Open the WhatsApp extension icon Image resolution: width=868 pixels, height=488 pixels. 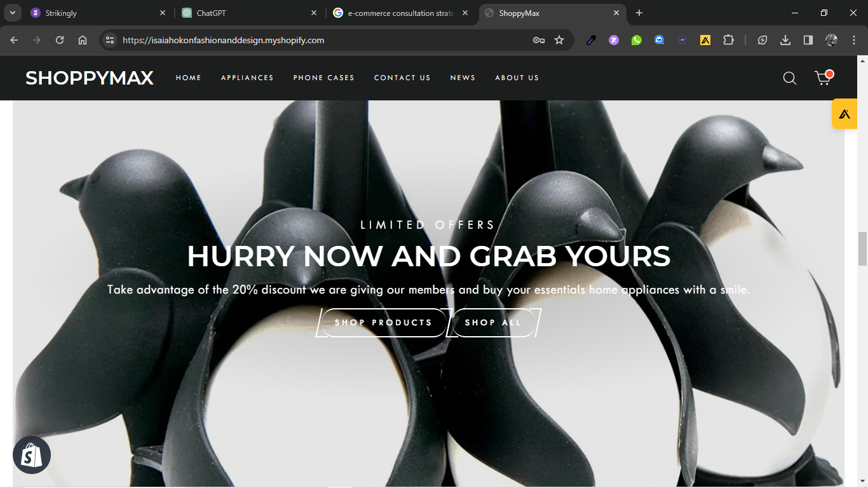click(x=637, y=40)
